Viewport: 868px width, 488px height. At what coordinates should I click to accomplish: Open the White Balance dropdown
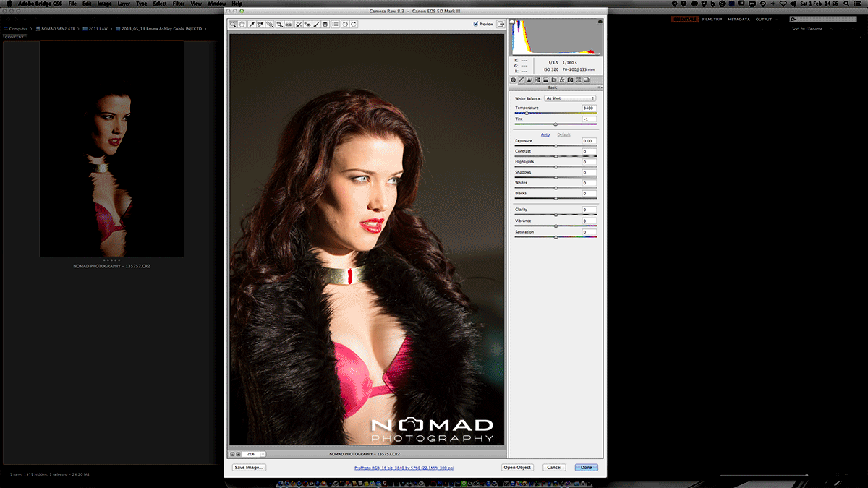point(570,98)
